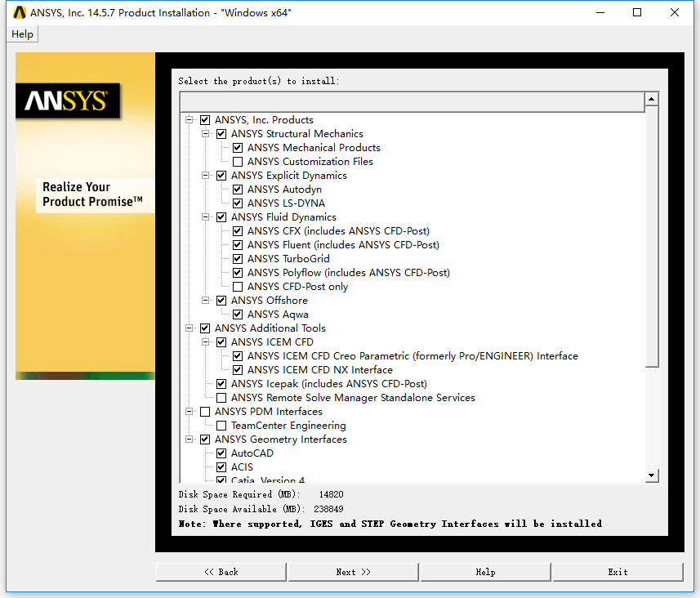Uncheck ANSYS Polyflow option
The width and height of the screenshot is (700, 598).
(238, 272)
